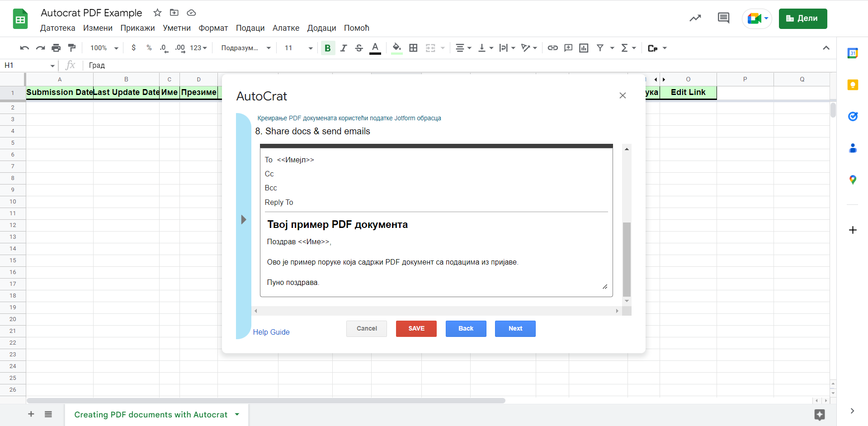Viewport: 868px width, 426px height.
Task: Open the Измени menu
Action: click(98, 28)
